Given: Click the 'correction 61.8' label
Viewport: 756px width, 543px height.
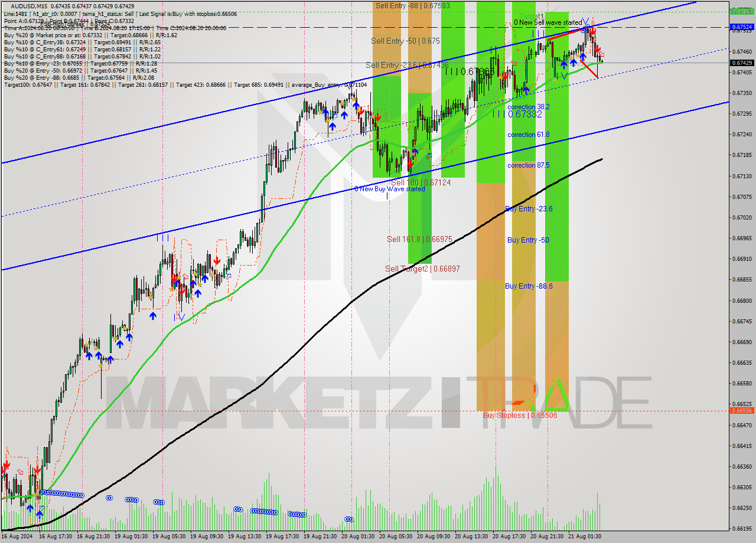Looking at the screenshot, I should pyautogui.click(x=529, y=135).
